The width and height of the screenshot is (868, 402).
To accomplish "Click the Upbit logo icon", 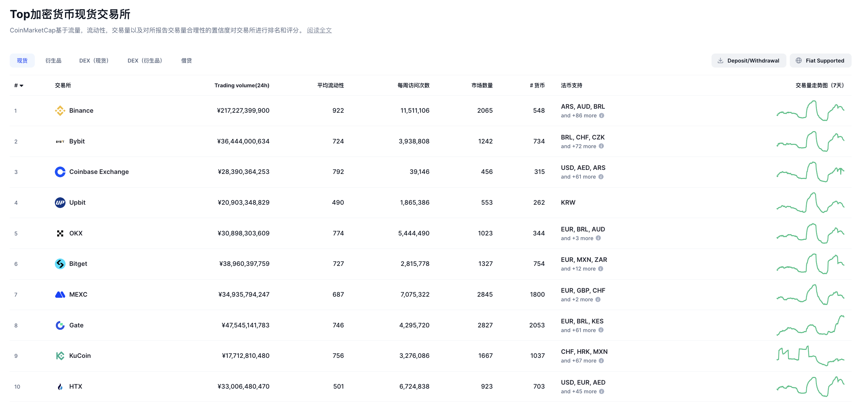I will pyautogui.click(x=60, y=203).
